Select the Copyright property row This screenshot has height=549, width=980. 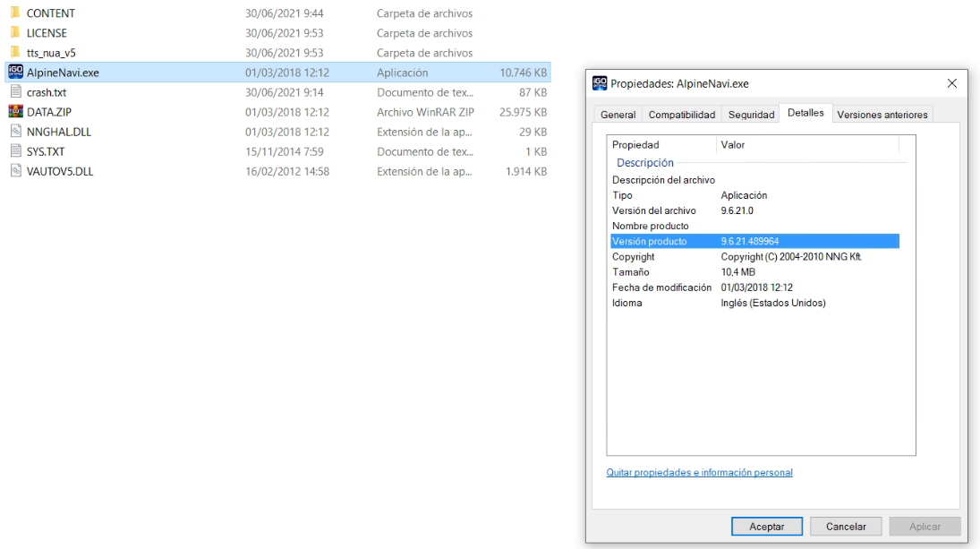point(755,257)
